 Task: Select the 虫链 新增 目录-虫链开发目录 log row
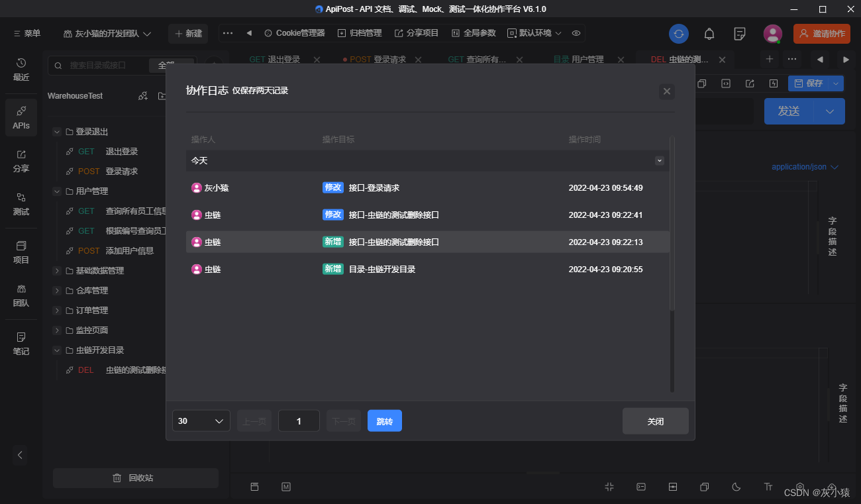[x=428, y=270]
